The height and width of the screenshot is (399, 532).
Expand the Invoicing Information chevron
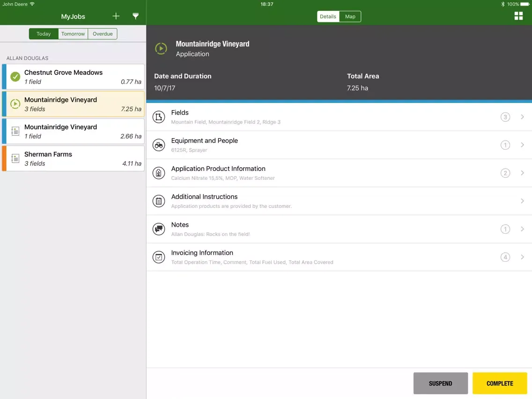coord(523,257)
